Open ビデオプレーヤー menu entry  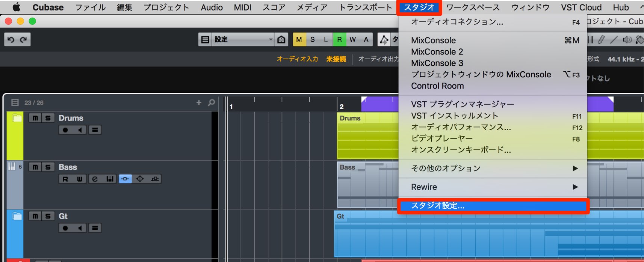pos(493,139)
